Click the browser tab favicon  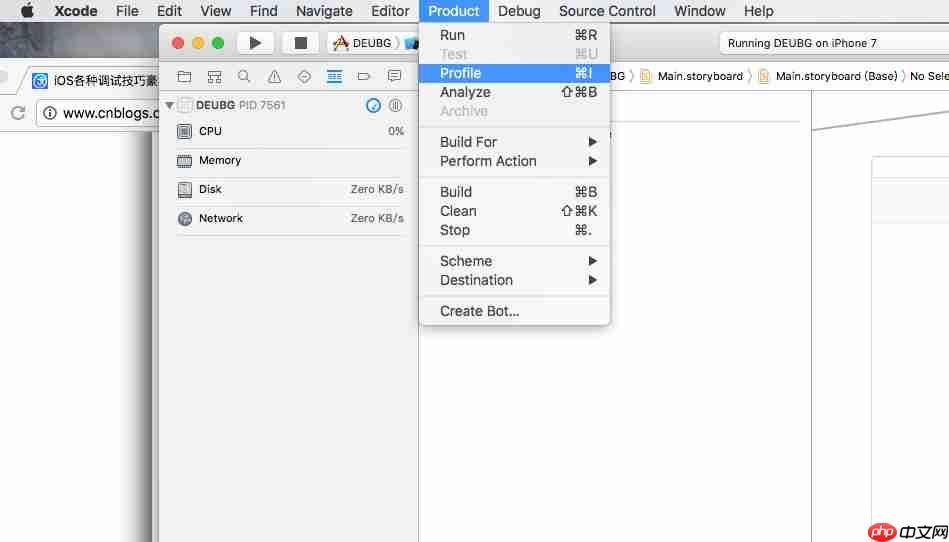40,81
